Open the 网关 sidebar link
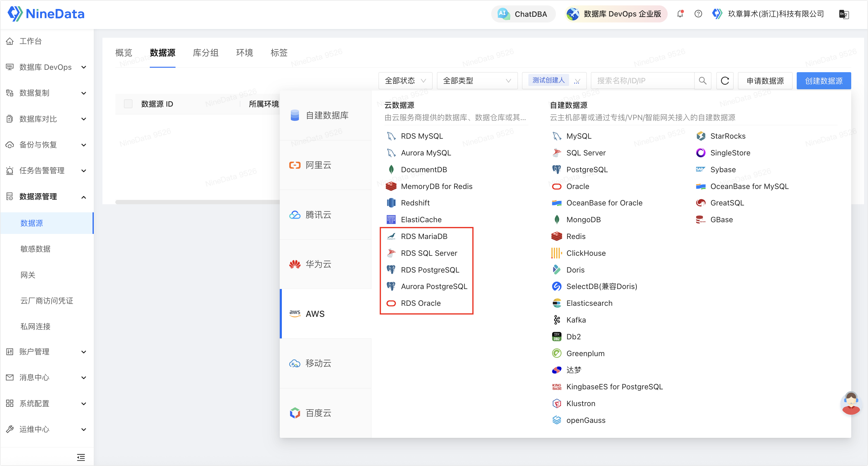868x466 pixels. click(x=28, y=275)
